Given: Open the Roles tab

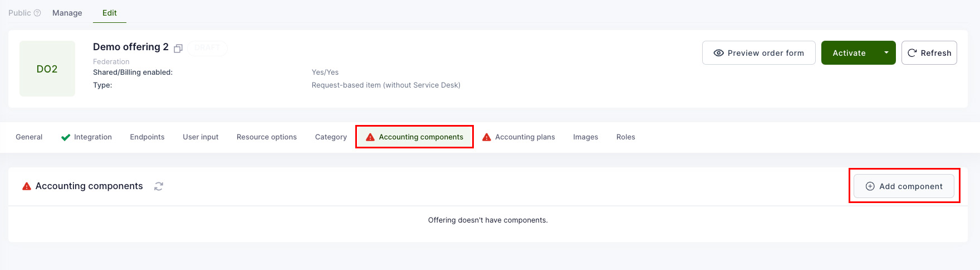Looking at the screenshot, I should point(625,137).
